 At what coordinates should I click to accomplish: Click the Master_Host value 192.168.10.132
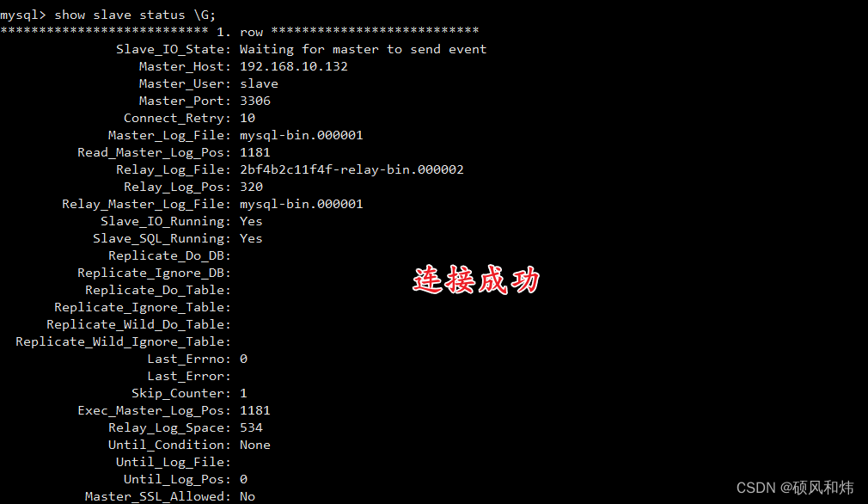pos(293,66)
